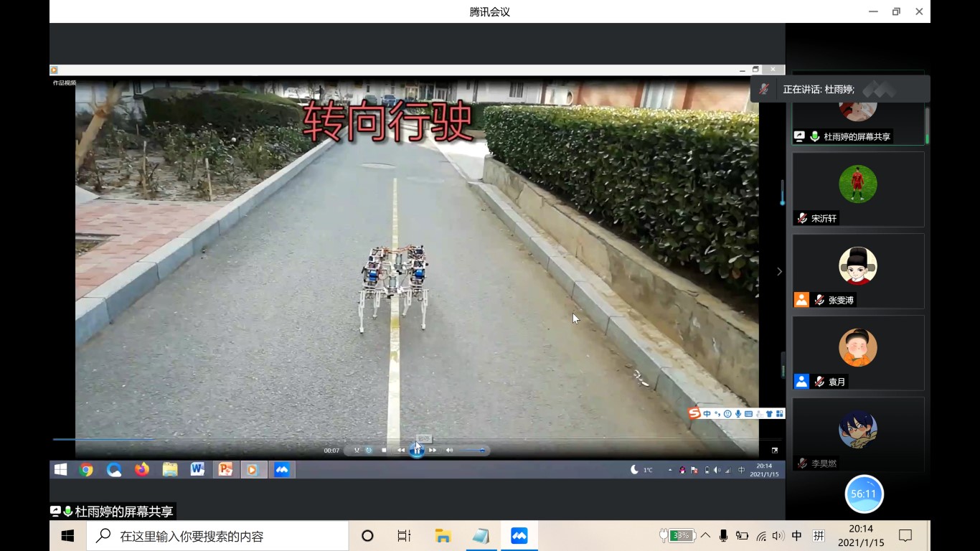Mute the media player volume speaker icon
This screenshot has height=551, width=980.
[x=449, y=451]
